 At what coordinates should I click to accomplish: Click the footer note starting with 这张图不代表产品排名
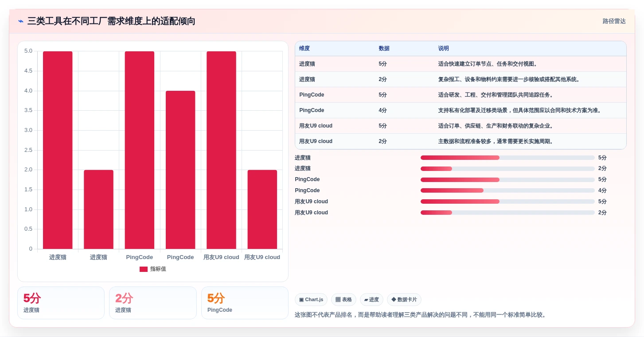click(422, 315)
